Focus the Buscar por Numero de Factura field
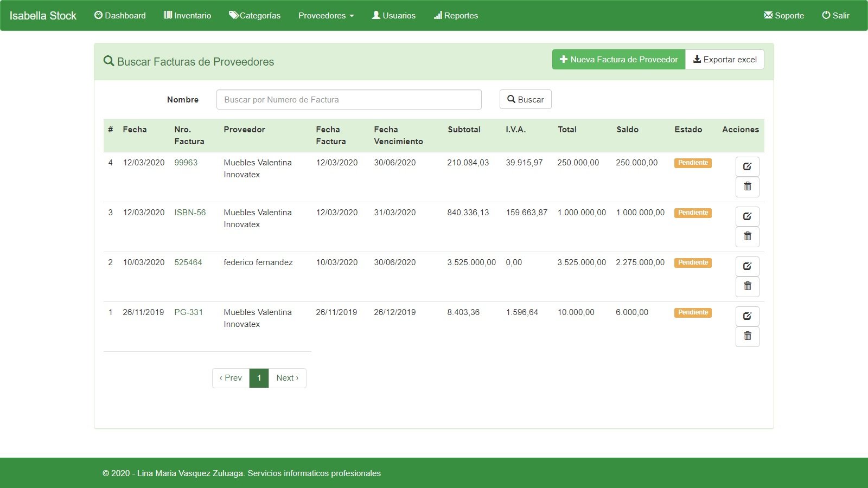868x488 pixels. (349, 100)
